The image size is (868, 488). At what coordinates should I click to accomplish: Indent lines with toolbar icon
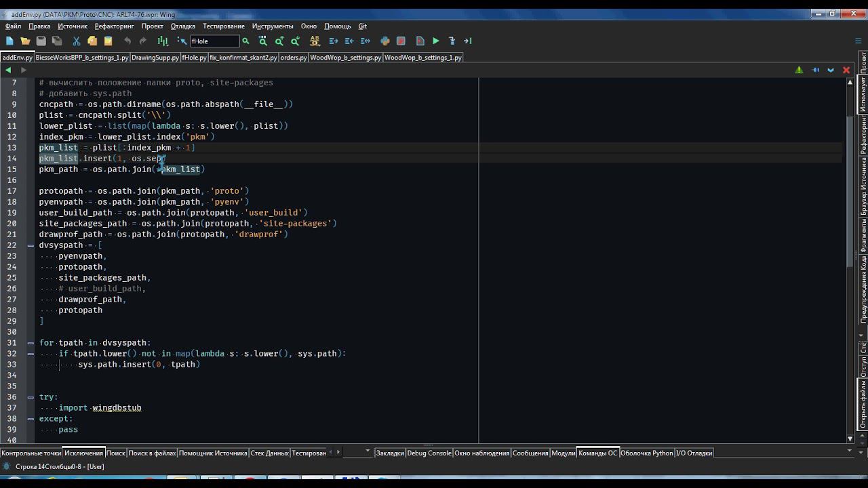coord(333,41)
